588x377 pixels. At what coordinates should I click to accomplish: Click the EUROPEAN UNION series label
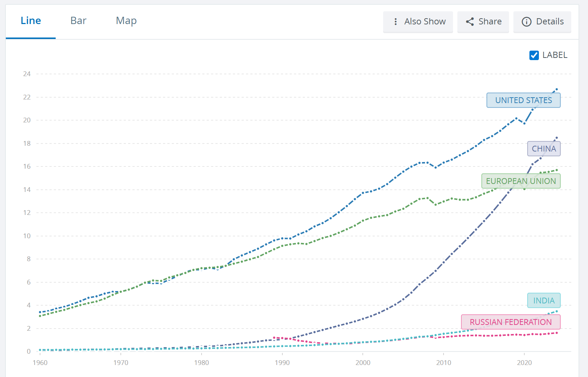click(521, 181)
